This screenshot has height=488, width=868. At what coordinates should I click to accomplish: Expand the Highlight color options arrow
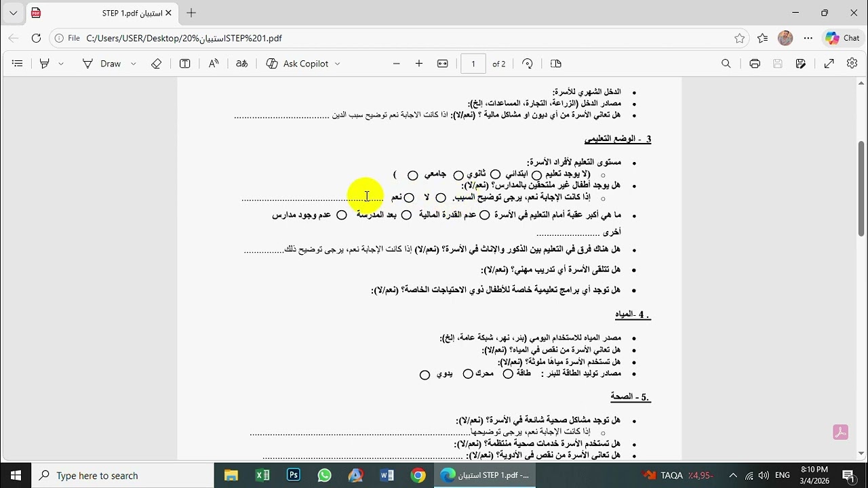coord(61,64)
